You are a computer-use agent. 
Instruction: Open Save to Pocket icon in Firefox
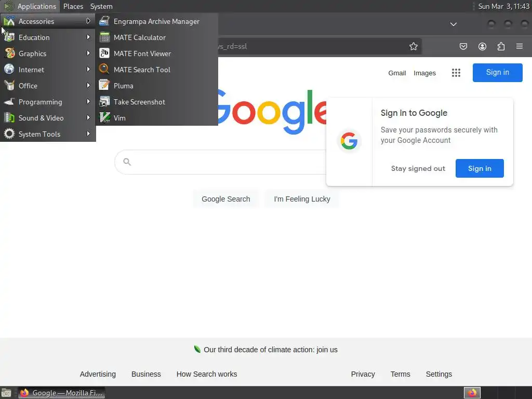point(463,46)
